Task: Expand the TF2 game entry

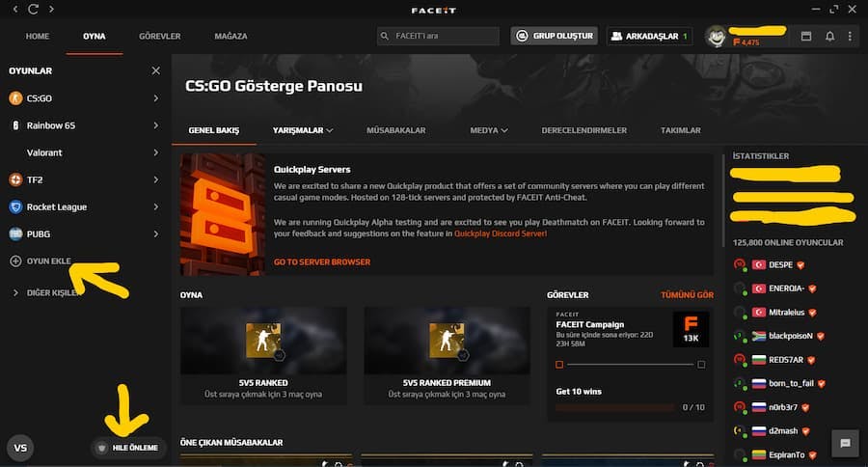Action: [x=155, y=179]
